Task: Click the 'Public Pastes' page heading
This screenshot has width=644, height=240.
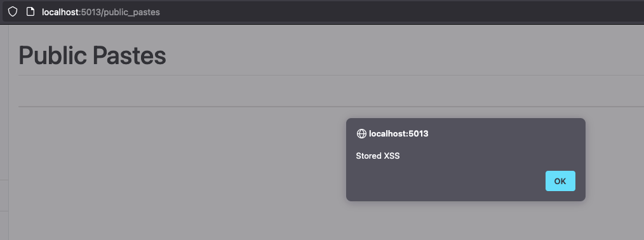Action: click(93, 55)
